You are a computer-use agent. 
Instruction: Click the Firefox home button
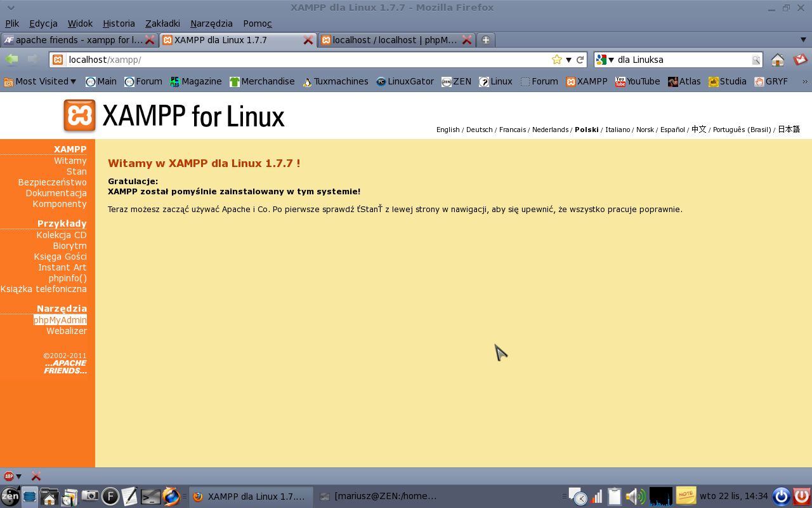tap(778, 60)
